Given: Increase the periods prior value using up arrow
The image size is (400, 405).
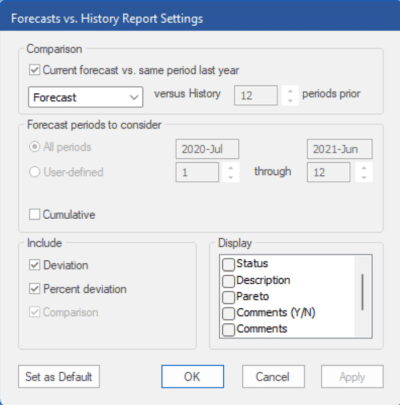Looking at the screenshot, I should tap(290, 91).
